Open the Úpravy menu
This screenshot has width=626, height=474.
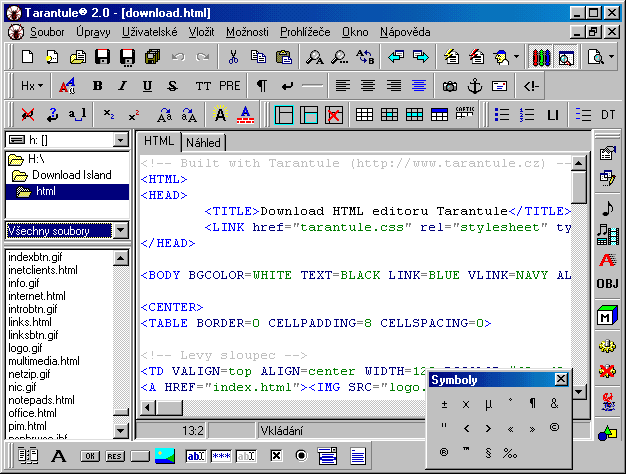point(93,32)
